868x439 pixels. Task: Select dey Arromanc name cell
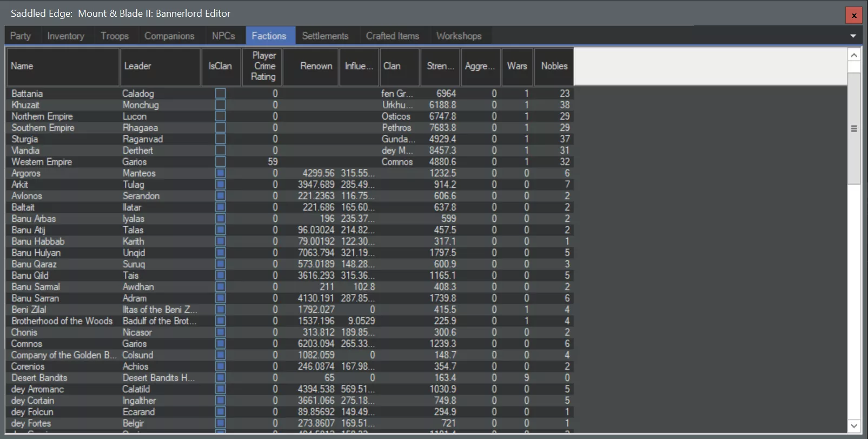(x=37, y=389)
